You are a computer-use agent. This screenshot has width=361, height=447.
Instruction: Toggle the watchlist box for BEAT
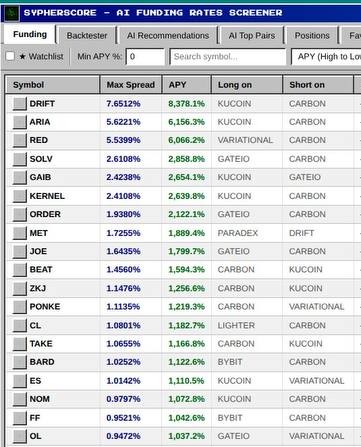tap(19, 270)
